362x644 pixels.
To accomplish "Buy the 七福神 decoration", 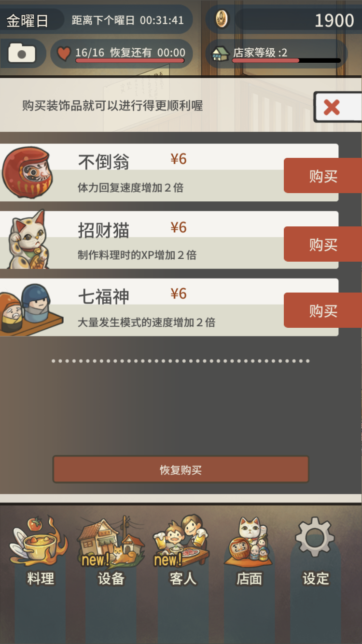I will coord(323,310).
